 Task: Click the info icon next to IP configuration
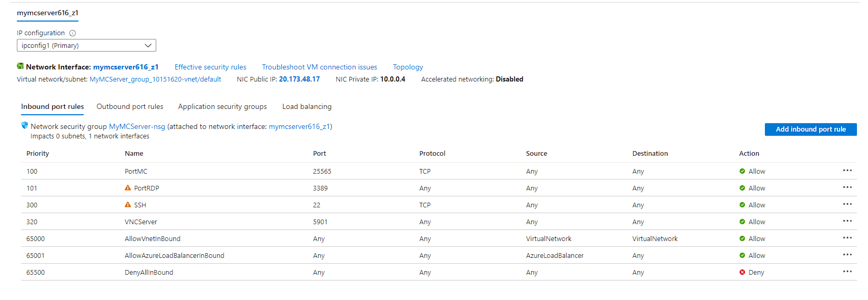click(x=73, y=33)
